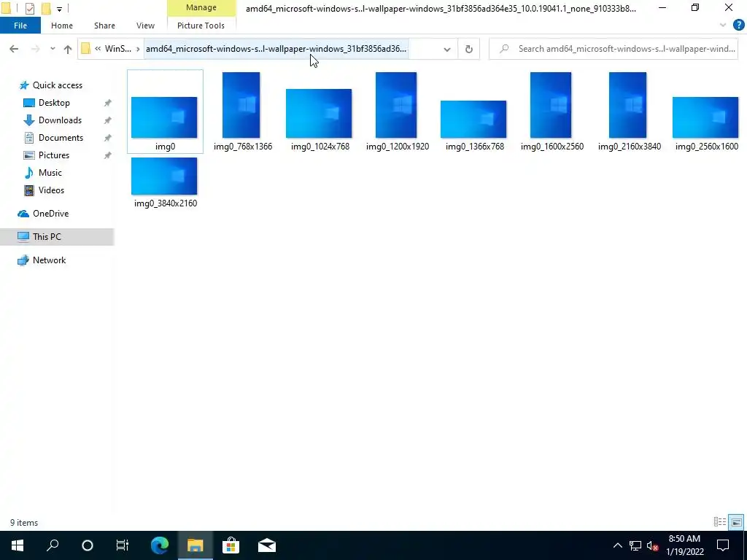This screenshot has width=747, height=560.
Task: Go back using the Back arrow
Action: pos(14,49)
